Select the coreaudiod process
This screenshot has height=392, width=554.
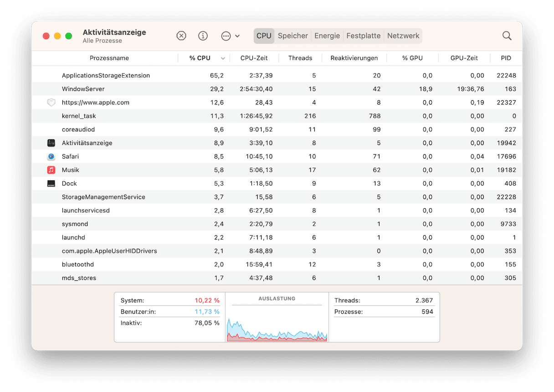tap(78, 129)
